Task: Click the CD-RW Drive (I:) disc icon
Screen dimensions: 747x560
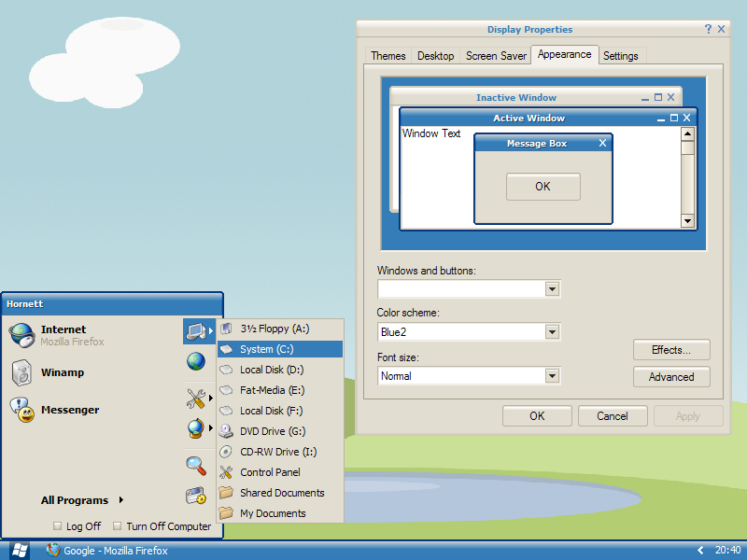Action: tap(226, 452)
